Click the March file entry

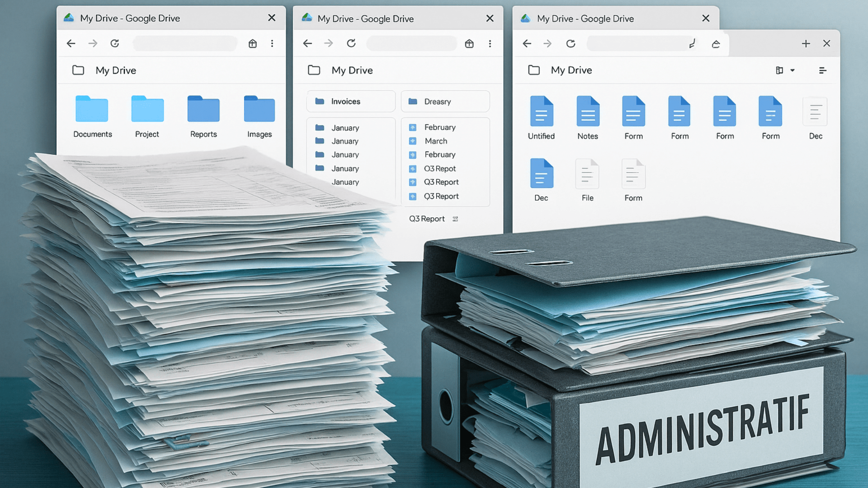435,141
